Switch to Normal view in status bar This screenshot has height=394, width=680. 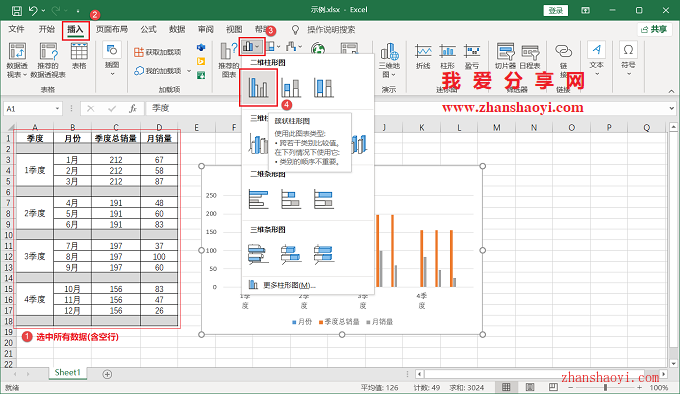506,387
